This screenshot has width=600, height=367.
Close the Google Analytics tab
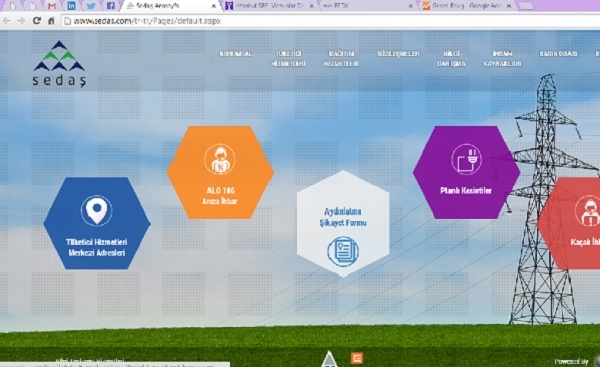point(509,6)
